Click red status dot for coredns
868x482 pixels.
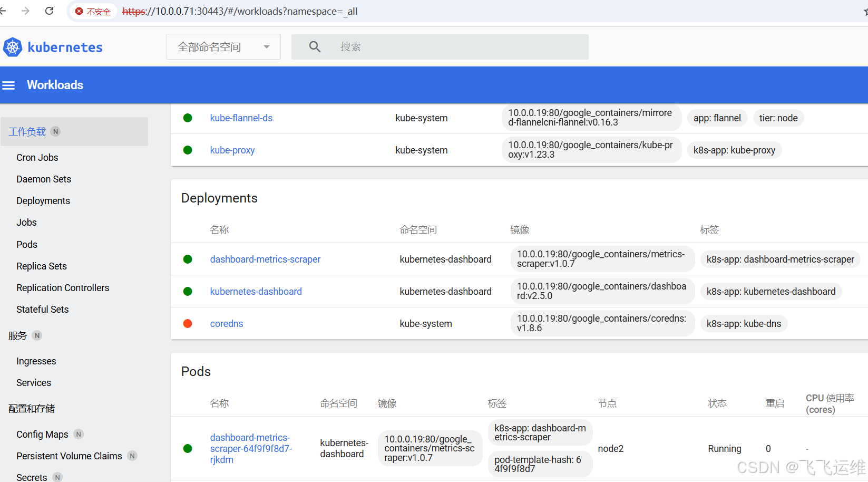[188, 324]
